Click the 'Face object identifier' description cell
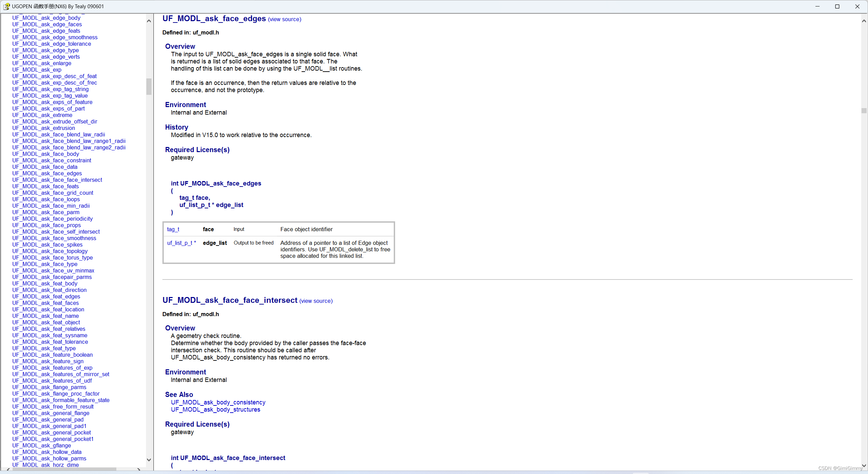Image resolution: width=868 pixels, height=474 pixels. pos(306,229)
